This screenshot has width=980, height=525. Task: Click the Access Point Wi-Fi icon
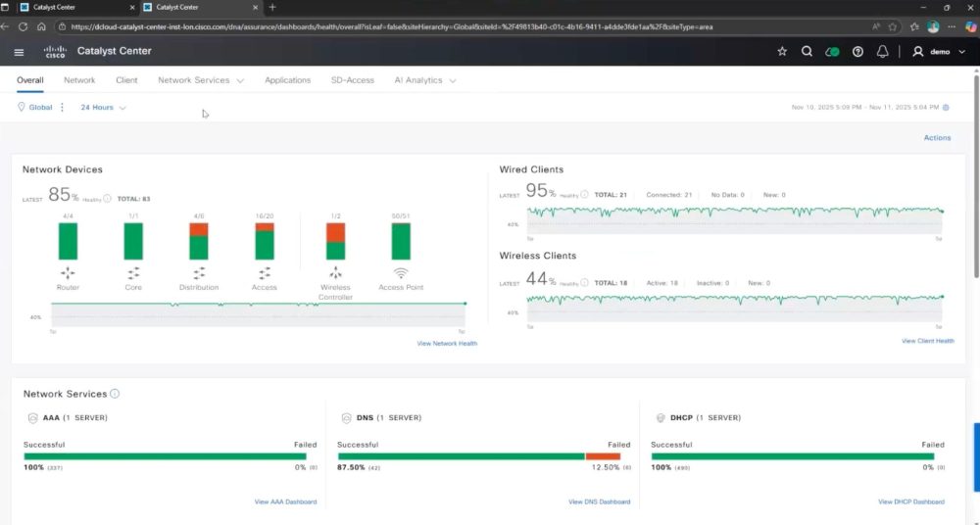[401, 273]
